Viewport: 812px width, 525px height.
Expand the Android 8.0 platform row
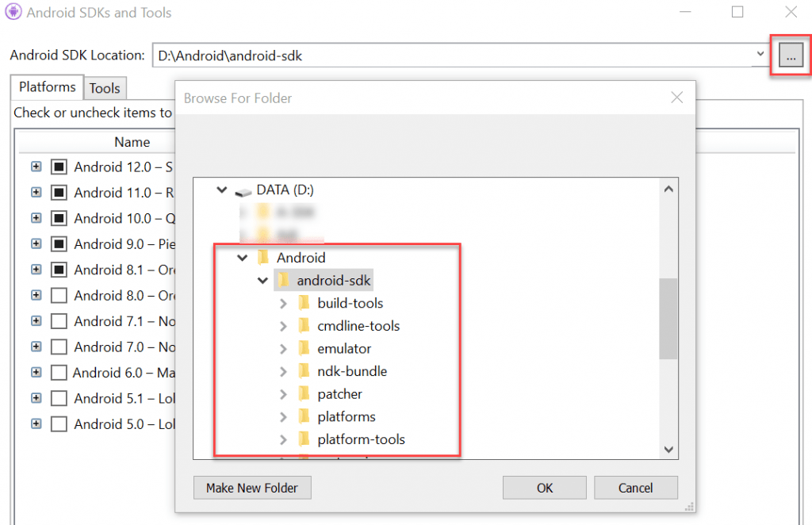(x=36, y=295)
